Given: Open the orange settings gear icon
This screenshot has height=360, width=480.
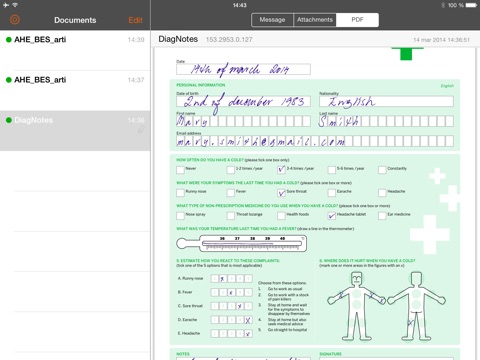Looking at the screenshot, I should click(15, 20).
